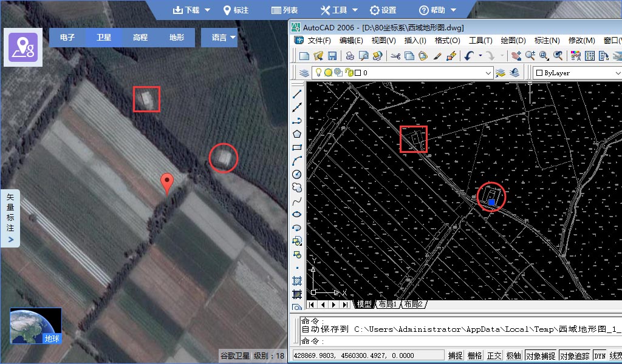The height and width of the screenshot is (364, 622).
Task: Click the Pan Realtime hand icon
Action: pos(516,56)
